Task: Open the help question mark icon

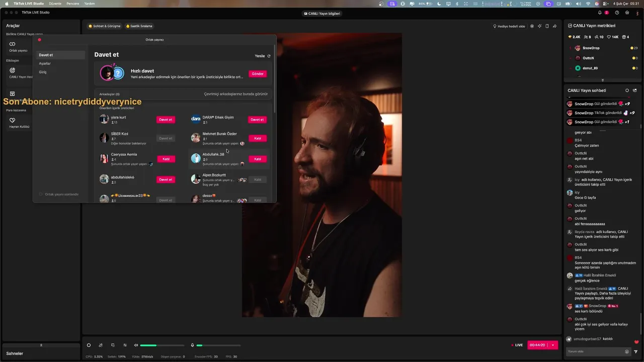Action: 617,13
